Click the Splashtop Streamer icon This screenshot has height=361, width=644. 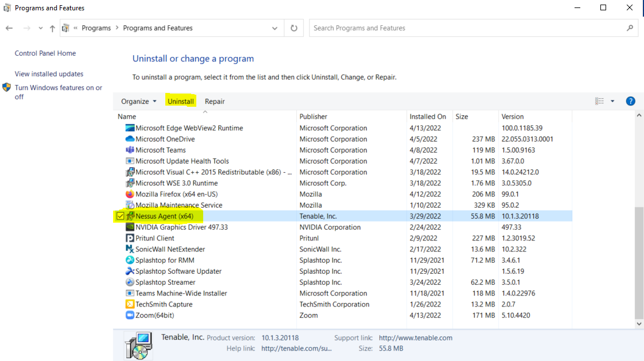[130, 282]
